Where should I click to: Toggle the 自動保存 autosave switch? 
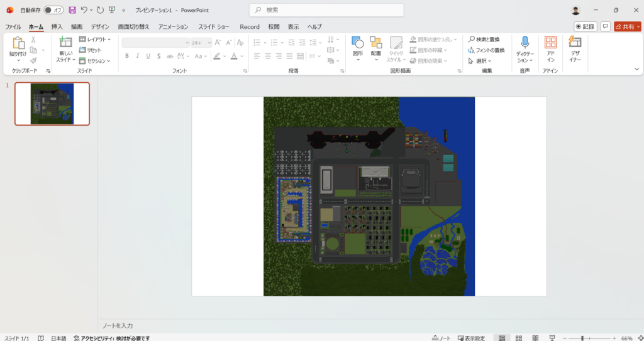pyautogui.click(x=53, y=10)
